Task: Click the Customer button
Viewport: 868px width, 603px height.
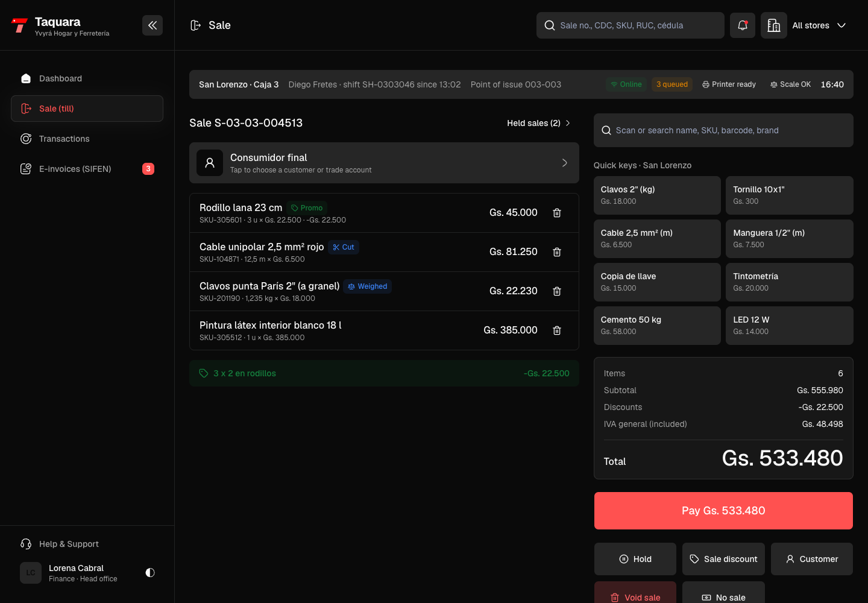Action: point(812,559)
